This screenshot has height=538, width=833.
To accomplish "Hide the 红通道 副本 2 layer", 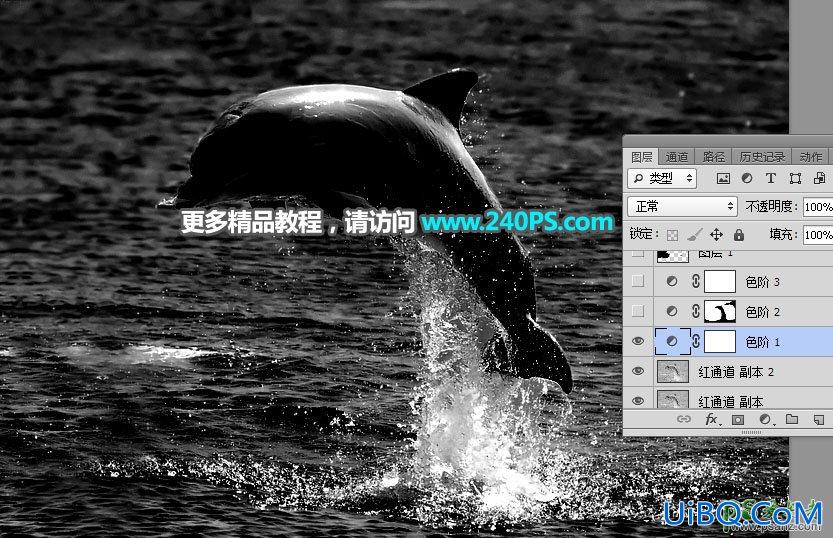I will [638, 371].
